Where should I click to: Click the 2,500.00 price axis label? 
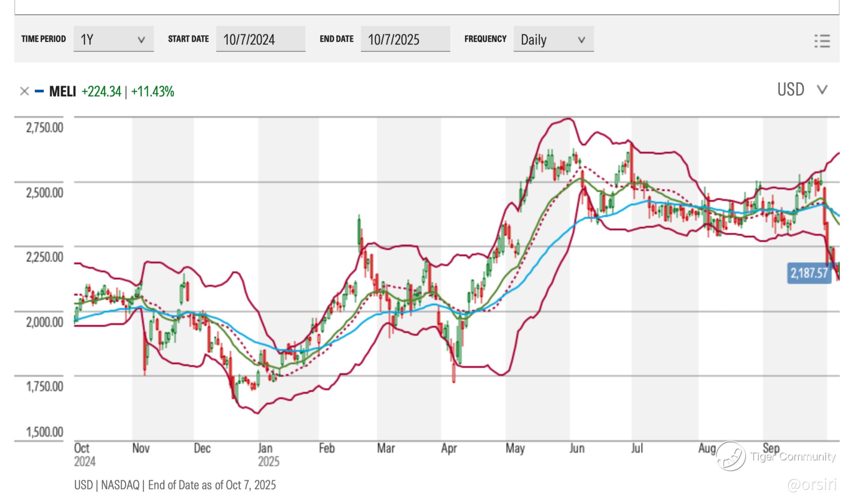click(x=44, y=193)
